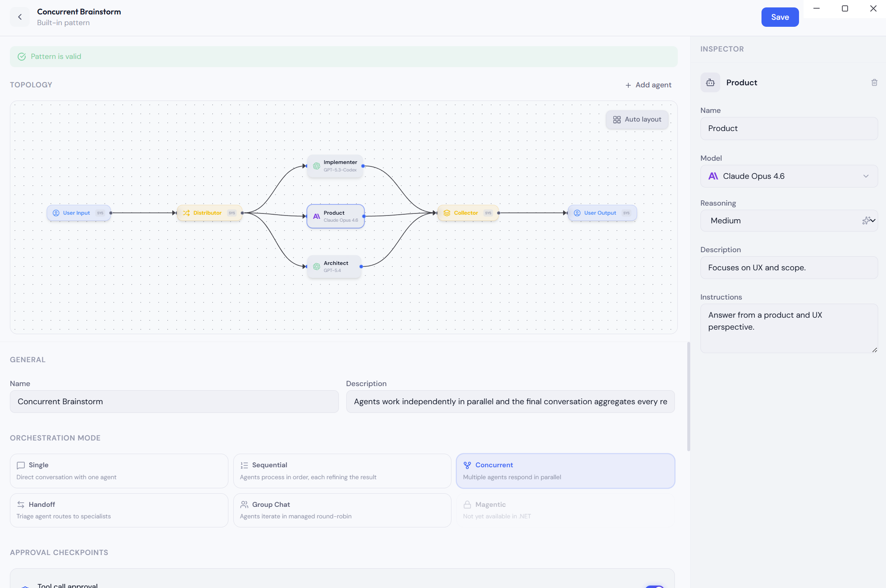
Task: Select the Group Chat orchestration mode
Action: [x=342, y=510]
